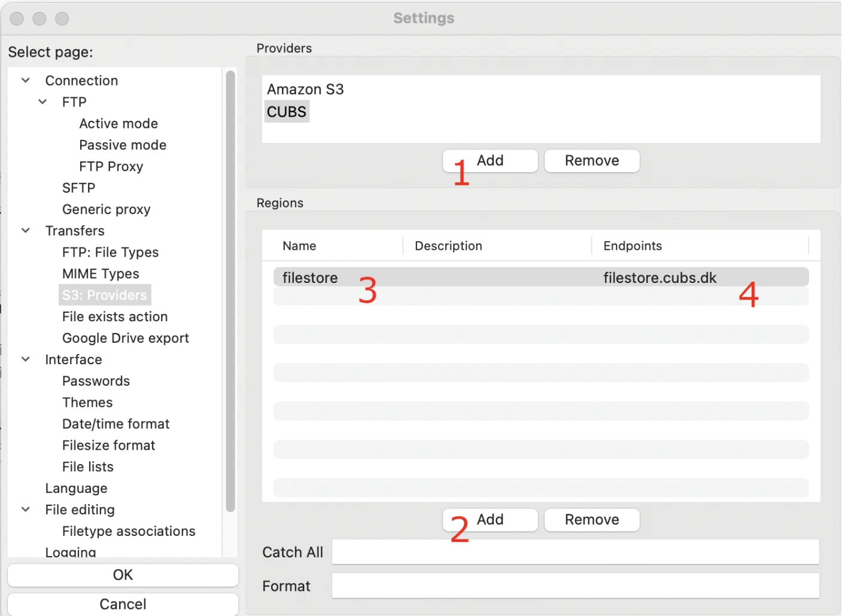Image resolution: width=845 pixels, height=616 pixels.
Task: Open Google Drive export settings
Action: pos(125,338)
